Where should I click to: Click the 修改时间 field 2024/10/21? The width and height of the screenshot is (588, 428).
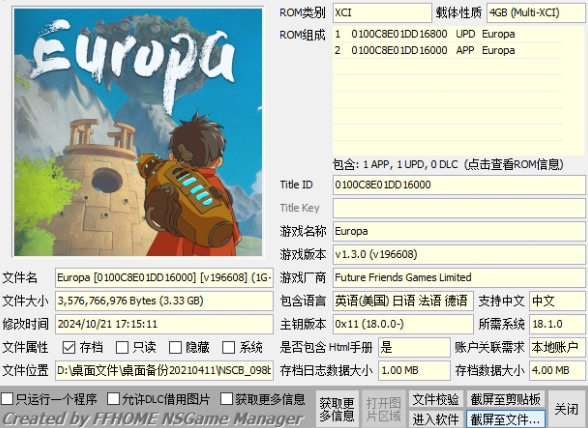click(x=164, y=324)
